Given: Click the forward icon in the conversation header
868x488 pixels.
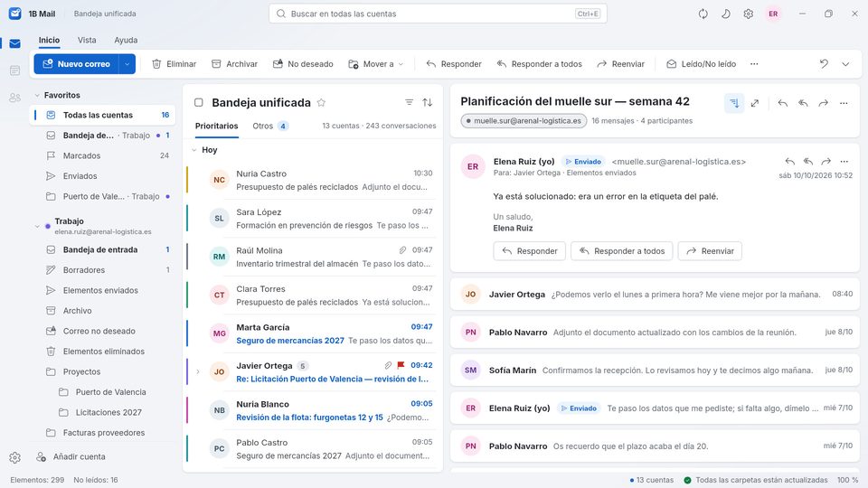Looking at the screenshot, I should click(x=824, y=103).
